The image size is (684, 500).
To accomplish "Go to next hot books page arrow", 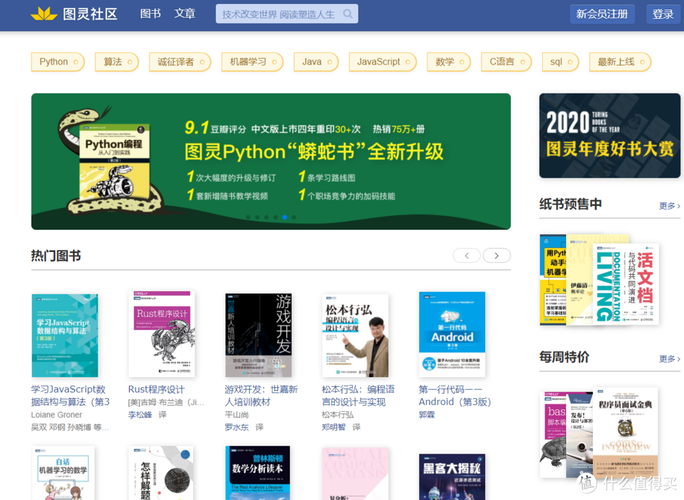I will click(x=496, y=256).
